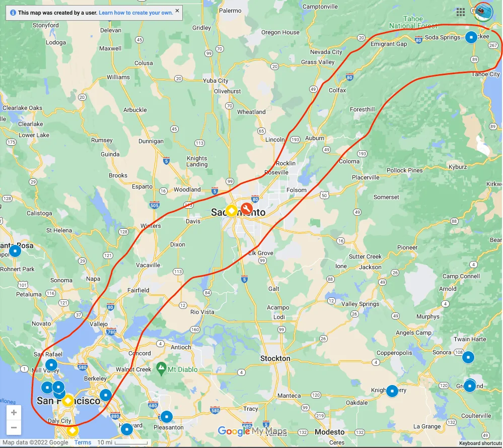This screenshot has width=503, height=448.
Task: Open the Google account profile avatar
Action: point(483,12)
